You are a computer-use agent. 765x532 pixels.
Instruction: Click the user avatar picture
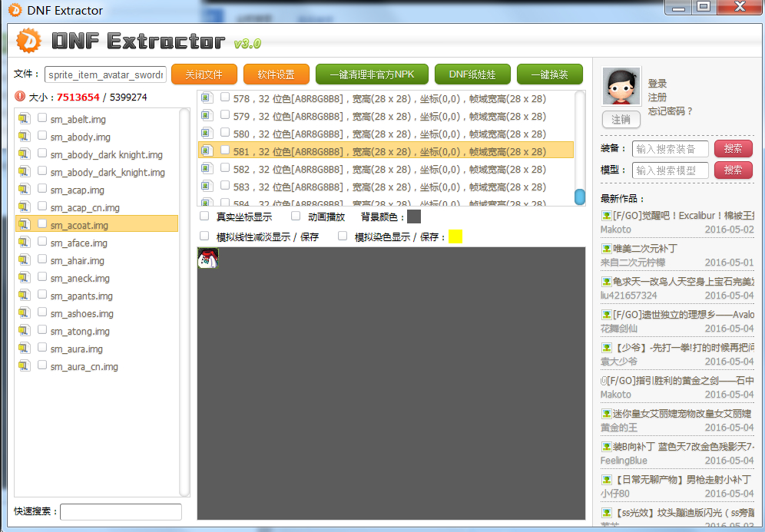(621, 86)
